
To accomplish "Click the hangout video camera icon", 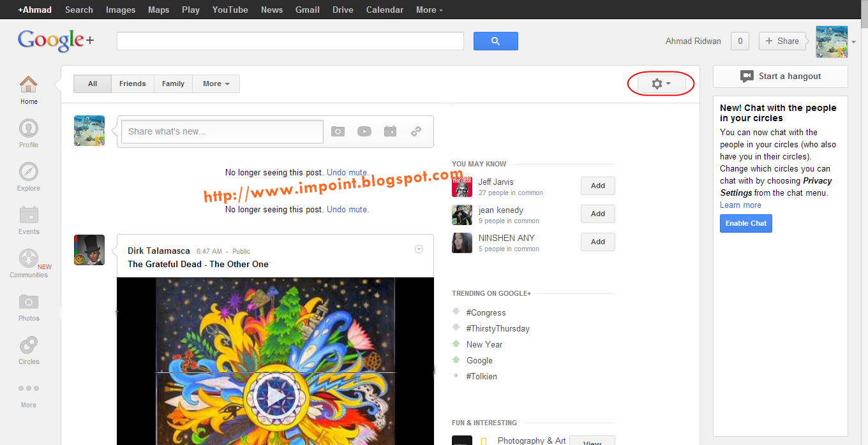I will pyautogui.click(x=747, y=76).
